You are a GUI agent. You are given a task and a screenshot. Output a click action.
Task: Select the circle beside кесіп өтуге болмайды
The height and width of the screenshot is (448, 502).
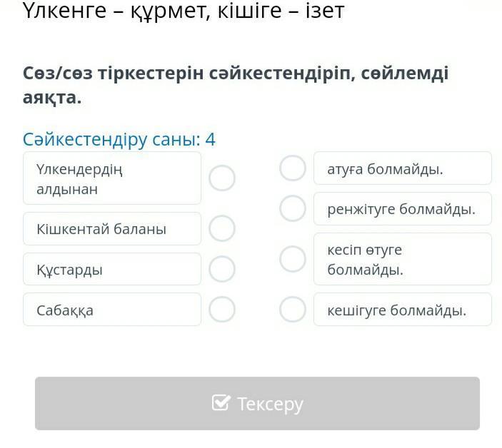293,259
